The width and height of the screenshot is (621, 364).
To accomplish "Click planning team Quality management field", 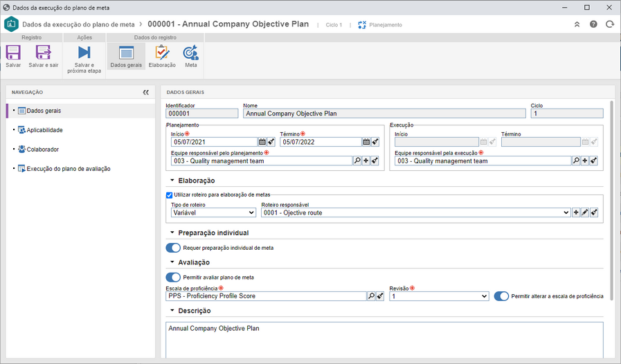I will pyautogui.click(x=262, y=161).
